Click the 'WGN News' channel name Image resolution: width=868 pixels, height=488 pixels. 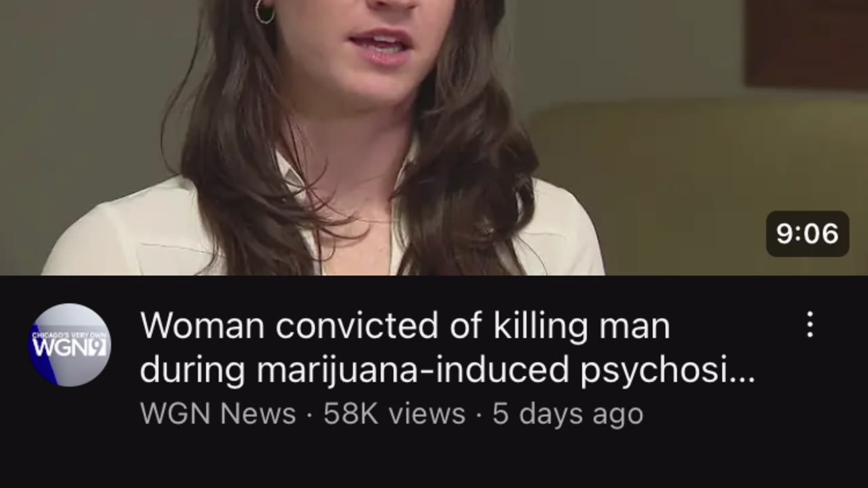[x=218, y=413]
